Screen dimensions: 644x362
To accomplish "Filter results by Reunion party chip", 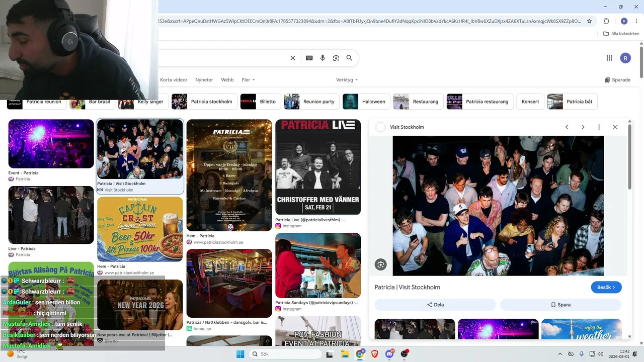I will (311, 102).
